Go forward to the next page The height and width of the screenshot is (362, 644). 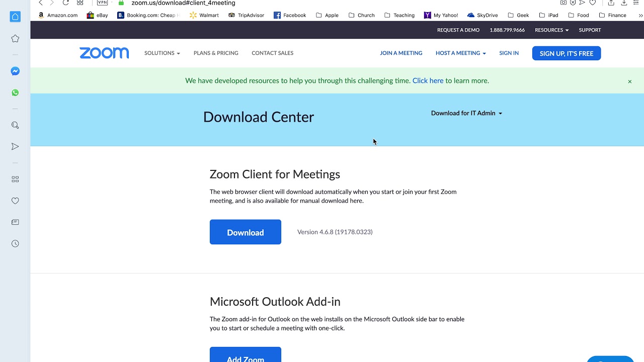point(51,3)
